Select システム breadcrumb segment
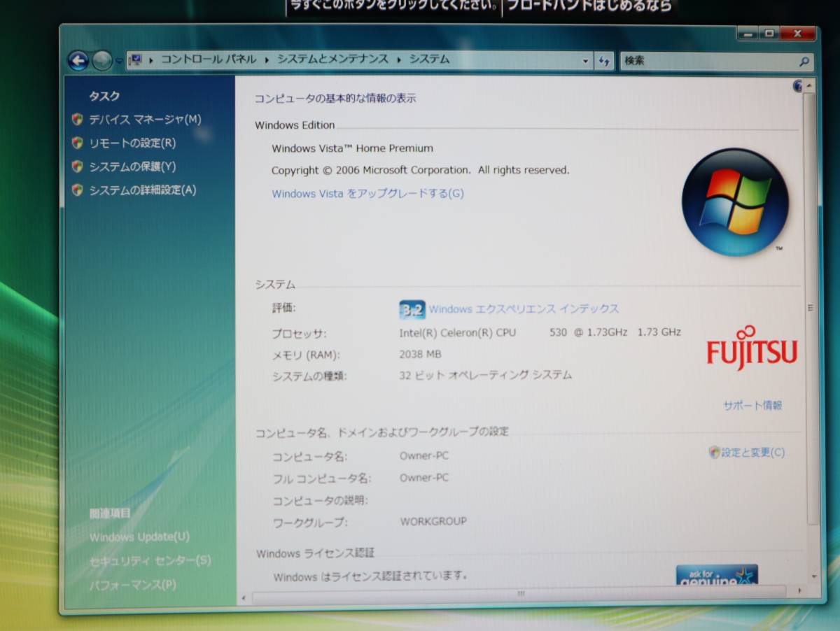840x631 pixels. pos(429,59)
